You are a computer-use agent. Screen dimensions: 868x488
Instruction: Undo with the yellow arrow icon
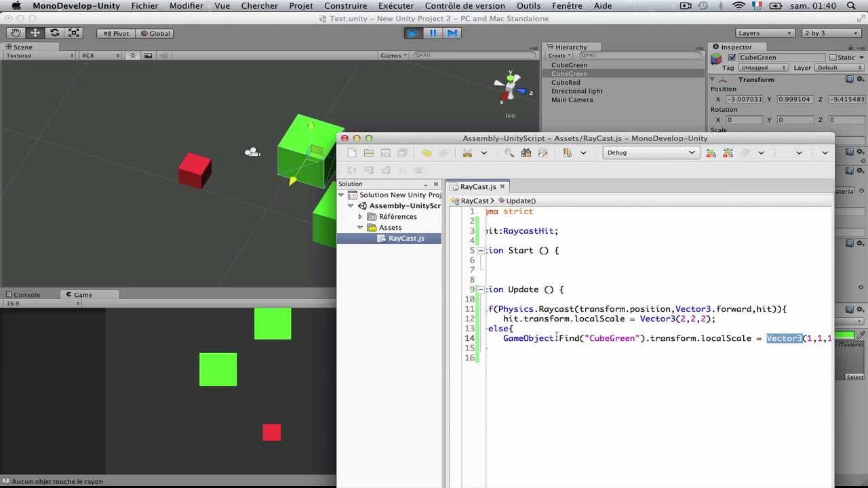pos(427,153)
